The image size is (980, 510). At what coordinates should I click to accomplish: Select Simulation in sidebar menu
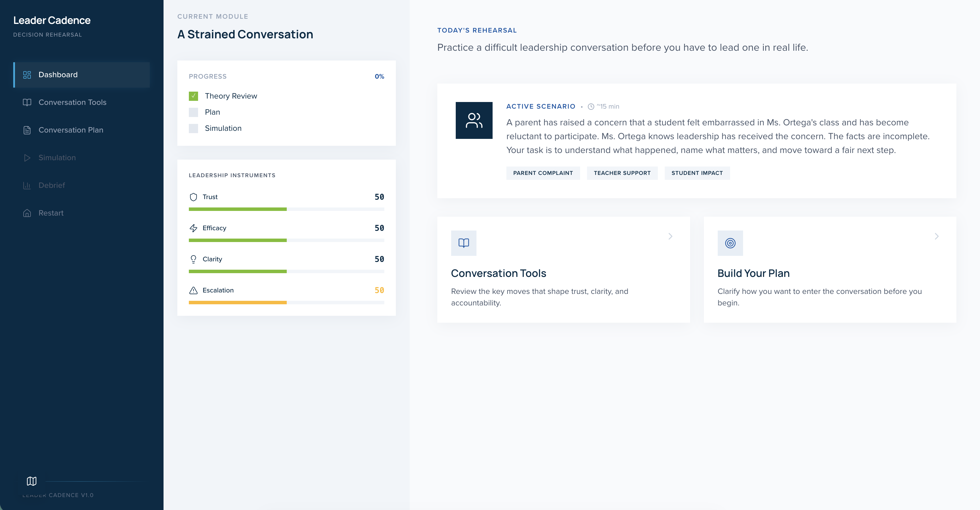tap(81, 158)
